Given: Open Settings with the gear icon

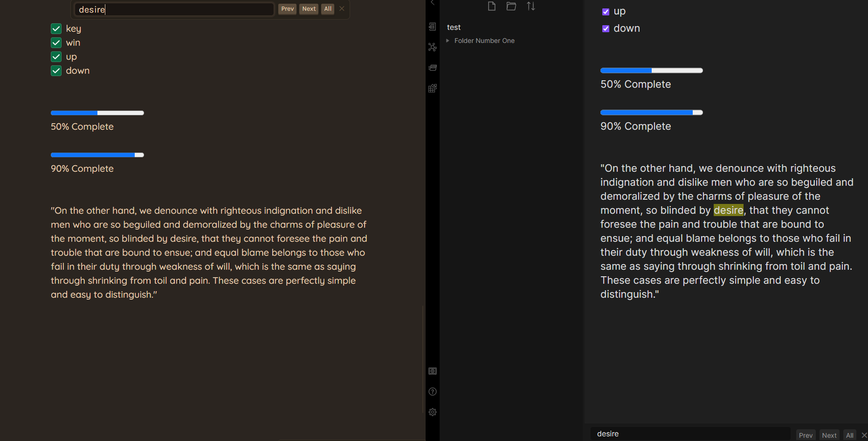Looking at the screenshot, I should coord(432,412).
